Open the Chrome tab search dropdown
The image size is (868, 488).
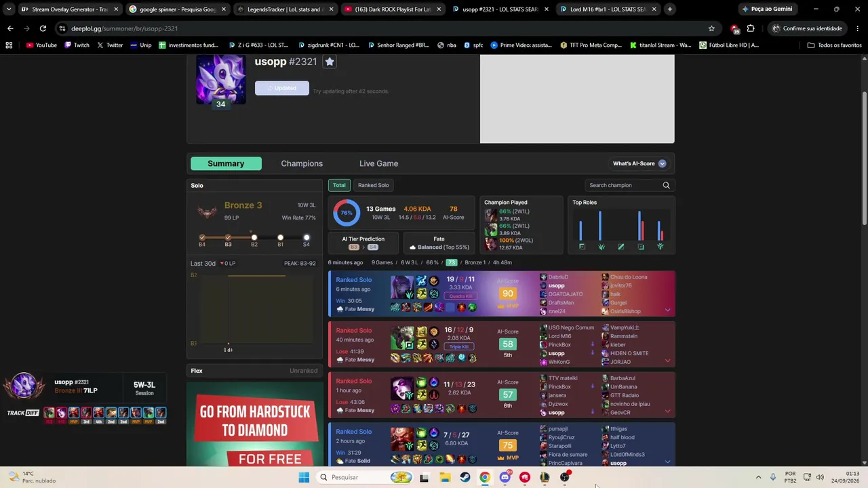(x=9, y=9)
